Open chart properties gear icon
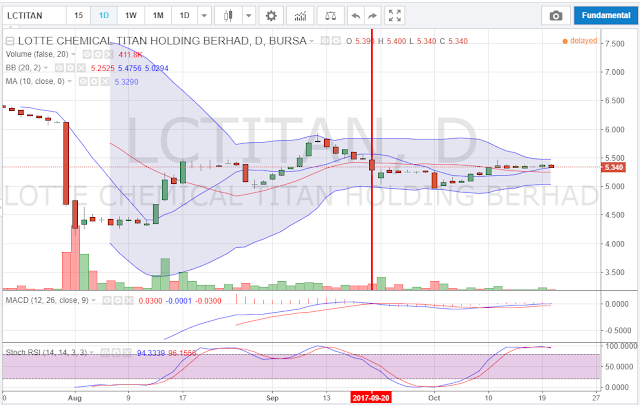 click(271, 16)
